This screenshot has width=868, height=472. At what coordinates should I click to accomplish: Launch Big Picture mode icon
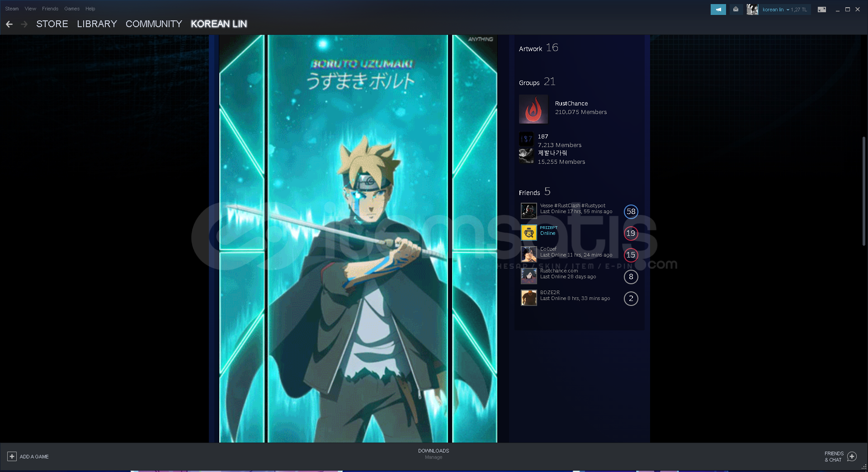point(822,10)
